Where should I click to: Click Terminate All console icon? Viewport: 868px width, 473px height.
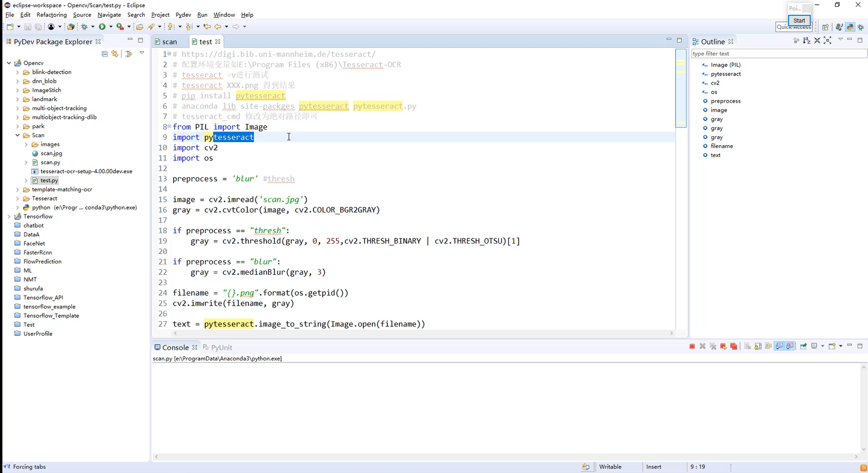(x=734, y=346)
